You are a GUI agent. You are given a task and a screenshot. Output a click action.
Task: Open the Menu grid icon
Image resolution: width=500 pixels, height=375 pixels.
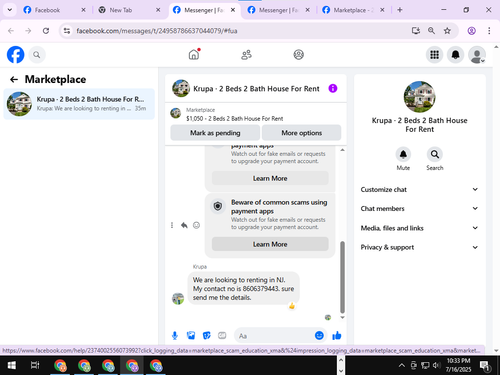tap(434, 55)
